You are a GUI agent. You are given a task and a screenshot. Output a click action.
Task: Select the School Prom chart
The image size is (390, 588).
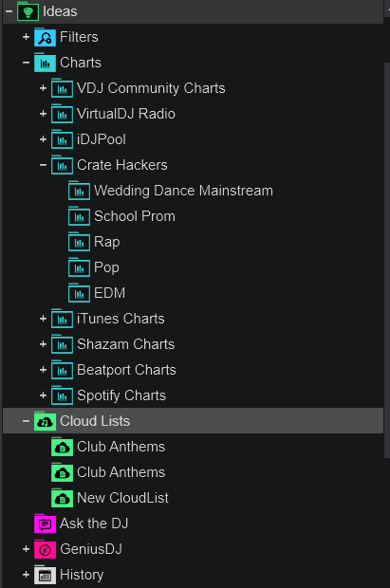point(135,216)
